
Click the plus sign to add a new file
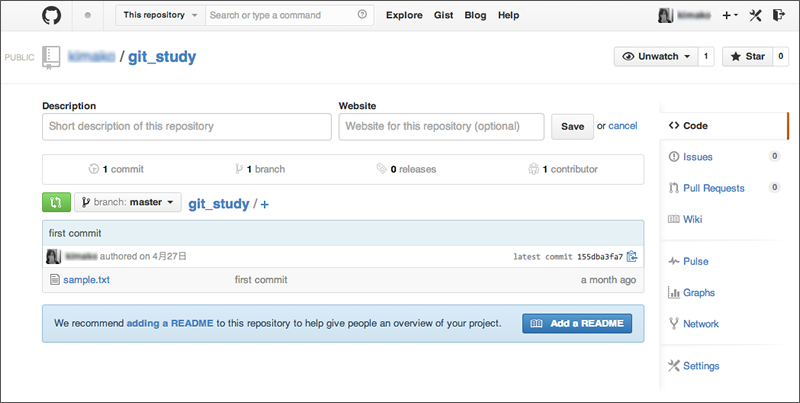click(265, 204)
